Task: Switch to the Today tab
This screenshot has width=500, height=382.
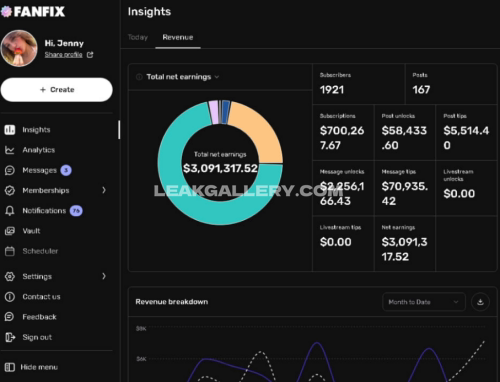Action: tap(138, 37)
